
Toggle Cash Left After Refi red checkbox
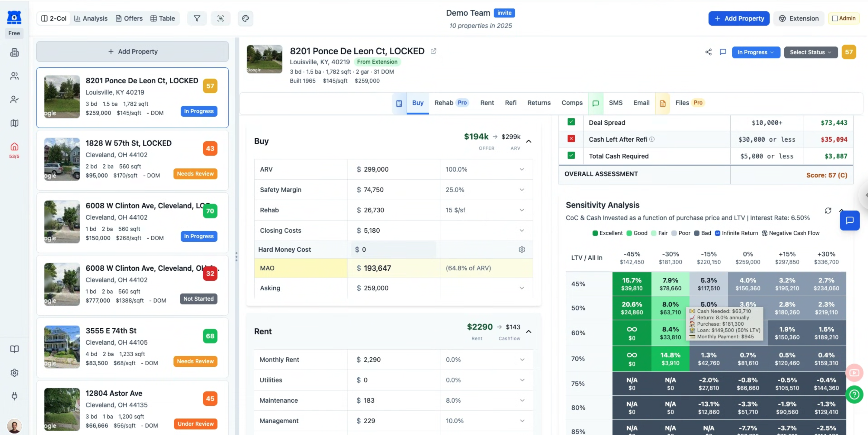pyautogui.click(x=571, y=139)
